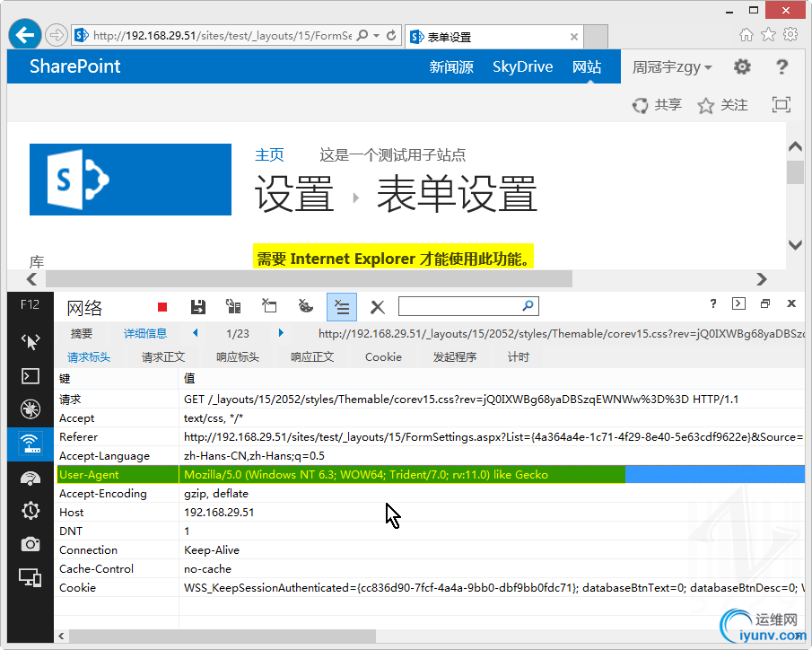This screenshot has width=812, height=650.
Task: Switch to the 摘要 summary view
Action: (x=82, y=333)
